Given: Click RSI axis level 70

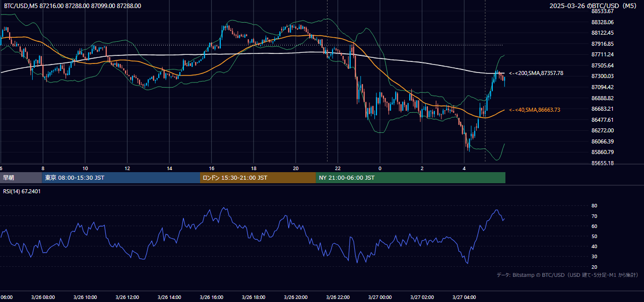Looking at the screenshot, I should 594,216.
